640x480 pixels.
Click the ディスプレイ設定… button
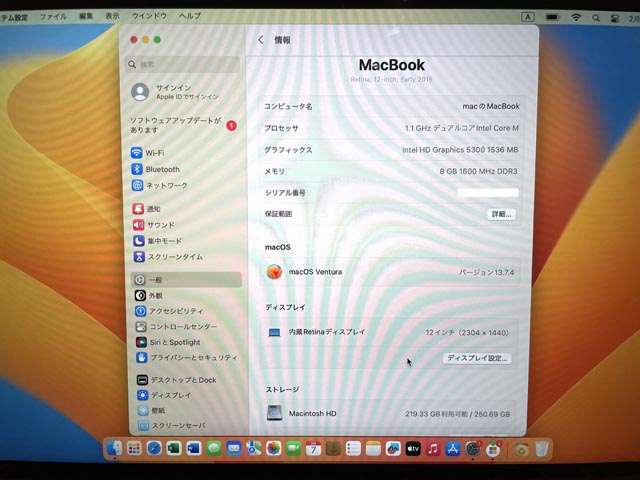(477, 358)
